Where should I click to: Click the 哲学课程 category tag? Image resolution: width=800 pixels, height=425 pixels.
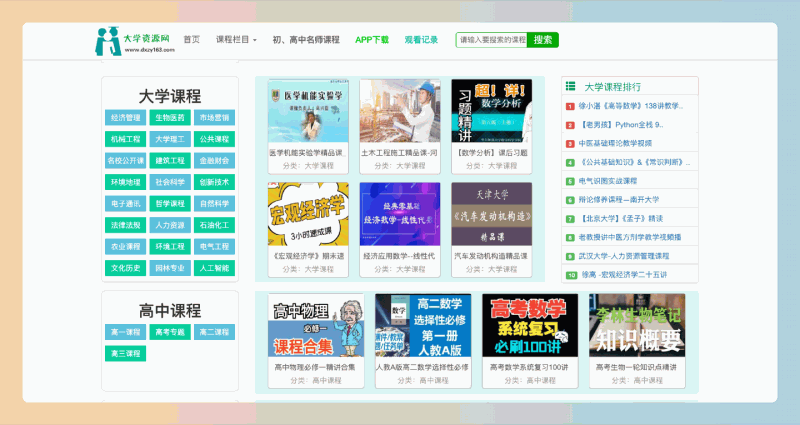tap(170, 203)
